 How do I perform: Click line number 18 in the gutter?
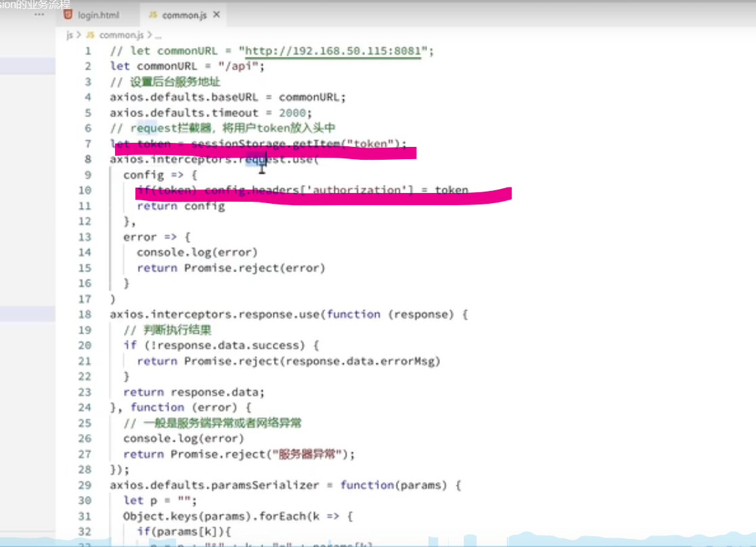point(85,315)
